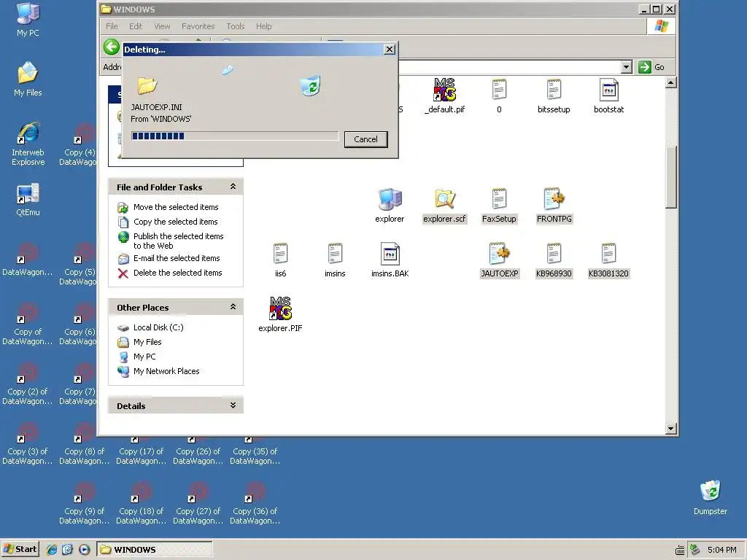Open My Files desktop icon

(x=28, y=79)
